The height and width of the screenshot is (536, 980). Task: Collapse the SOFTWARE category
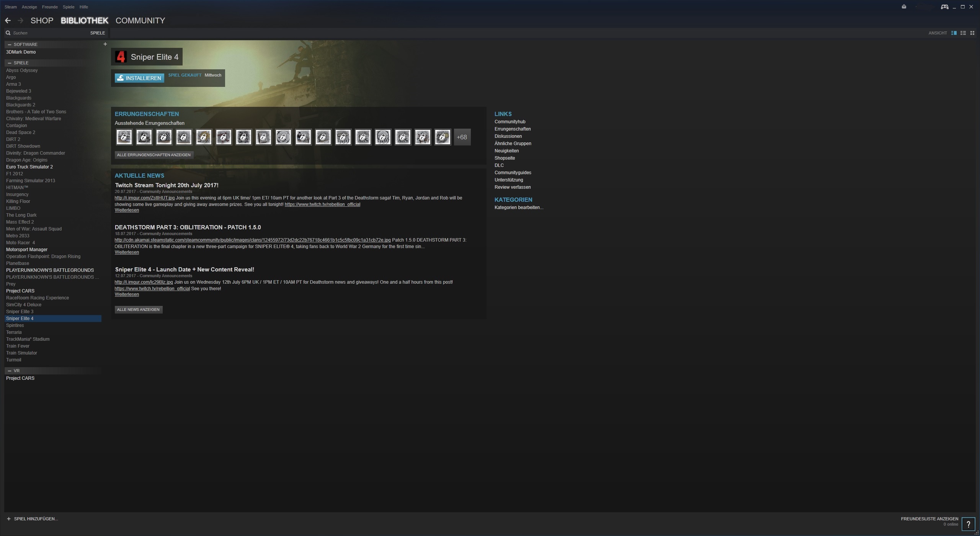click(10, 44)
